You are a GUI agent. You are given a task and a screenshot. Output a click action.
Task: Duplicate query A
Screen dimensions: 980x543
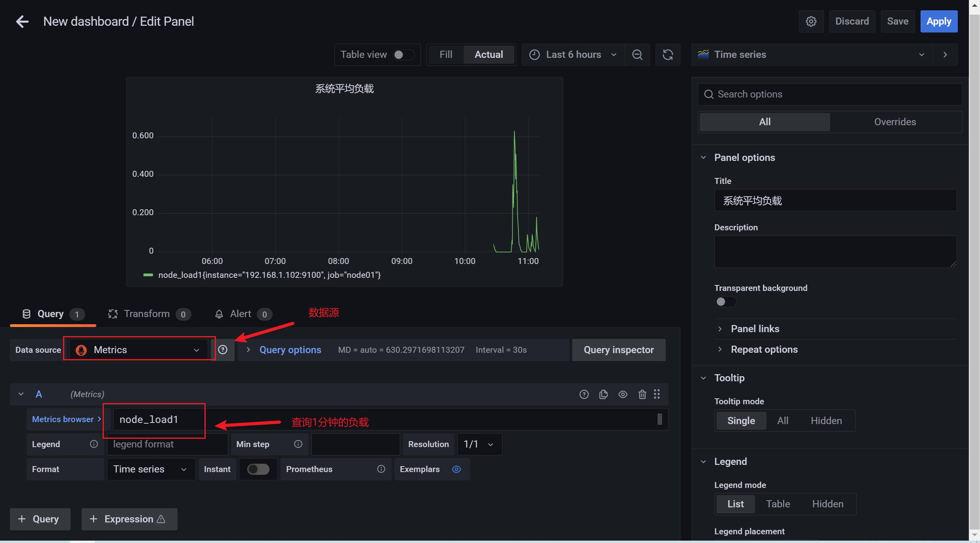point(604,394)
